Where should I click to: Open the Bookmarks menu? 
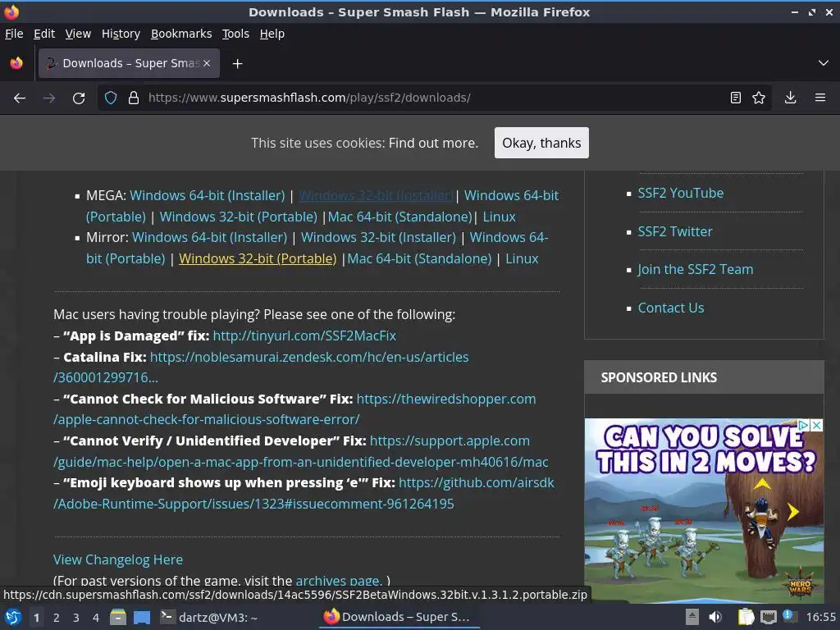tap(181, 34)
